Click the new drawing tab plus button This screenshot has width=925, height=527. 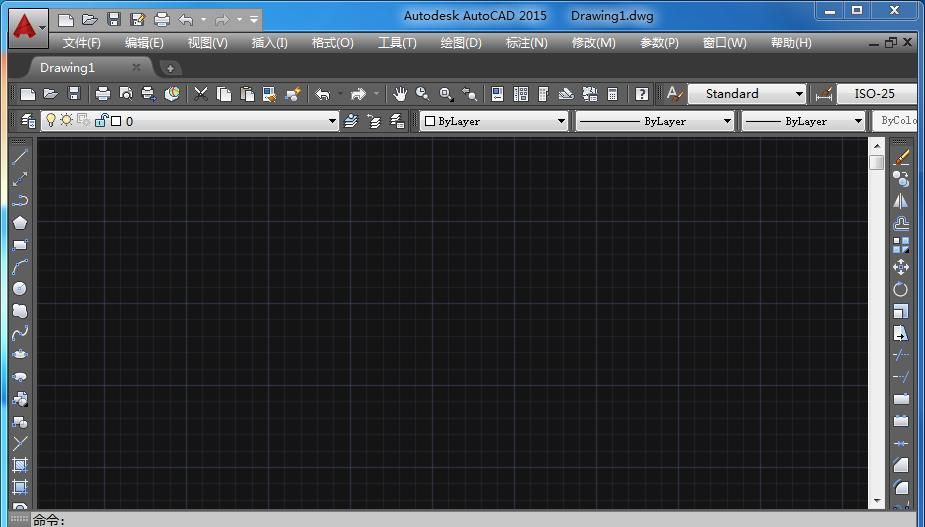click(x=170, y=68)
